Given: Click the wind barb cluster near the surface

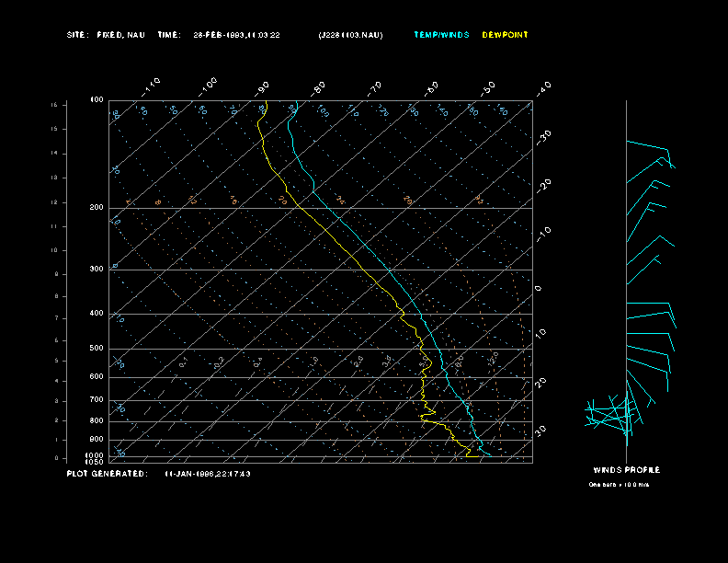Looking at the screenshot, I should click(611, 414).
